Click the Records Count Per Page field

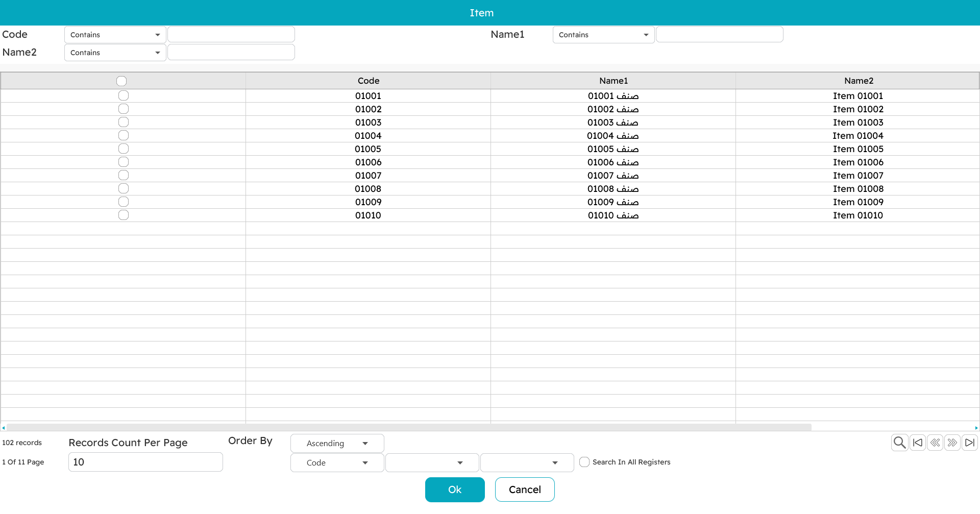[x=145, y=462]
